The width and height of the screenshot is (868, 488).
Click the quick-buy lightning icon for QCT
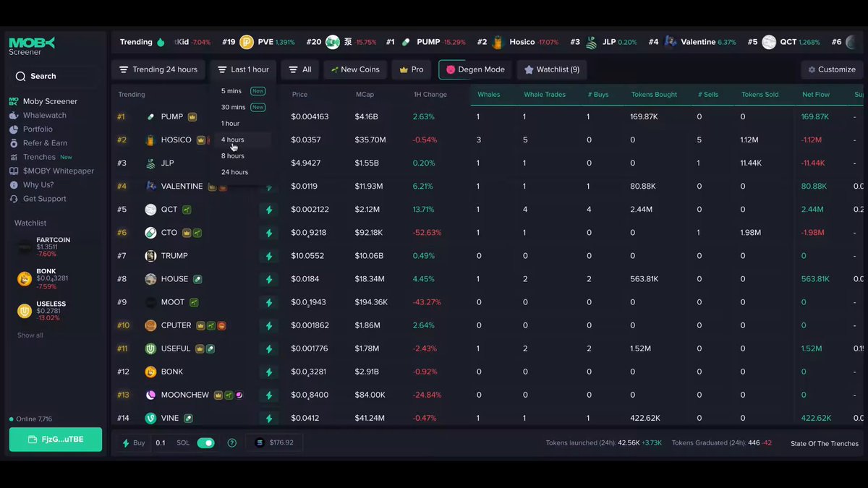click(269, 210)
